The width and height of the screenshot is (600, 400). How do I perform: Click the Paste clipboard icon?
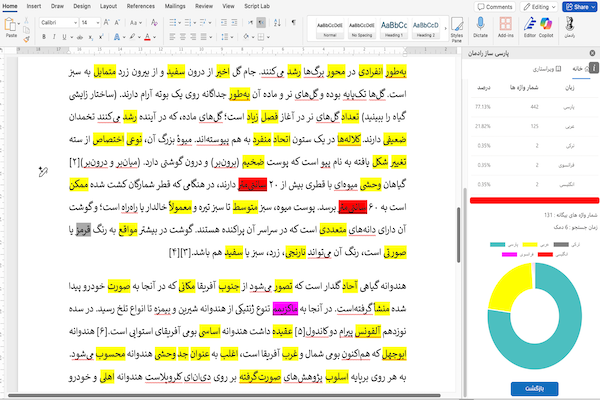coord(10,24)
